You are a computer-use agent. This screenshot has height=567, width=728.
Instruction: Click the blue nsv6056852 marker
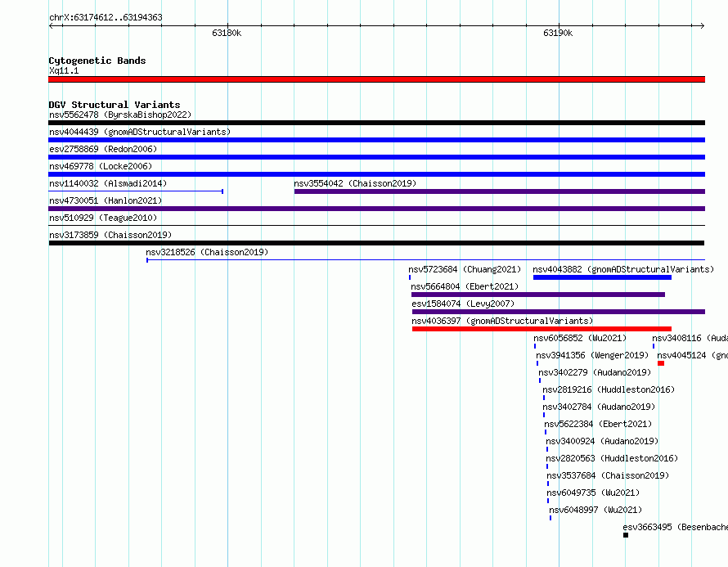coord(535,346)
